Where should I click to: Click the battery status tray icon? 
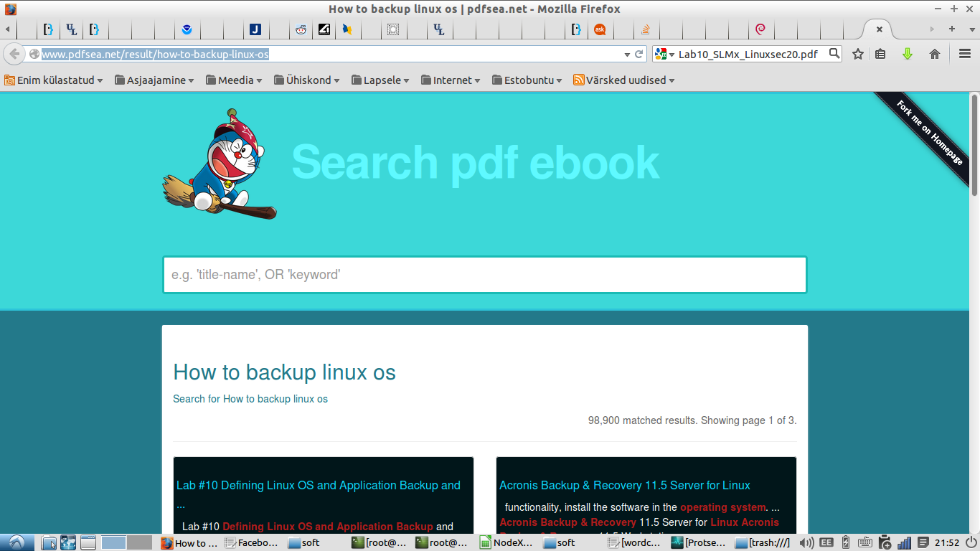click(845, 543)
